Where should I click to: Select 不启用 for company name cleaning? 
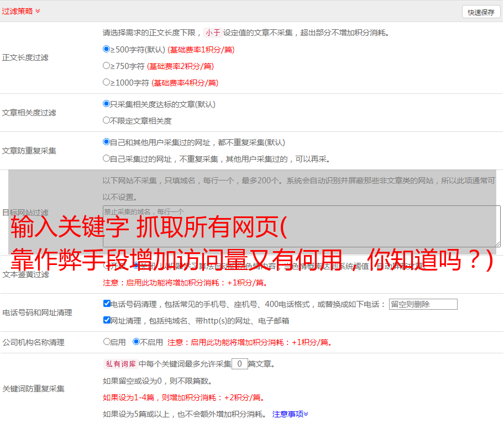tap(136, 342)
